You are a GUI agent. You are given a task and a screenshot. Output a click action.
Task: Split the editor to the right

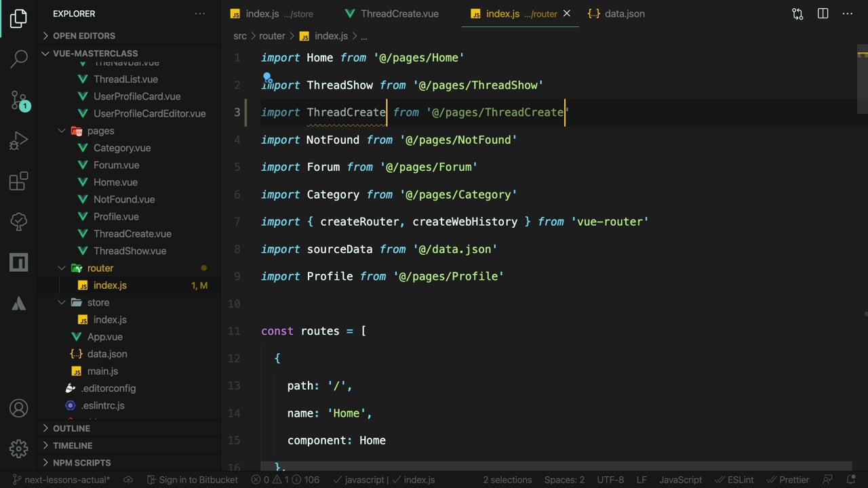point(823,14)
